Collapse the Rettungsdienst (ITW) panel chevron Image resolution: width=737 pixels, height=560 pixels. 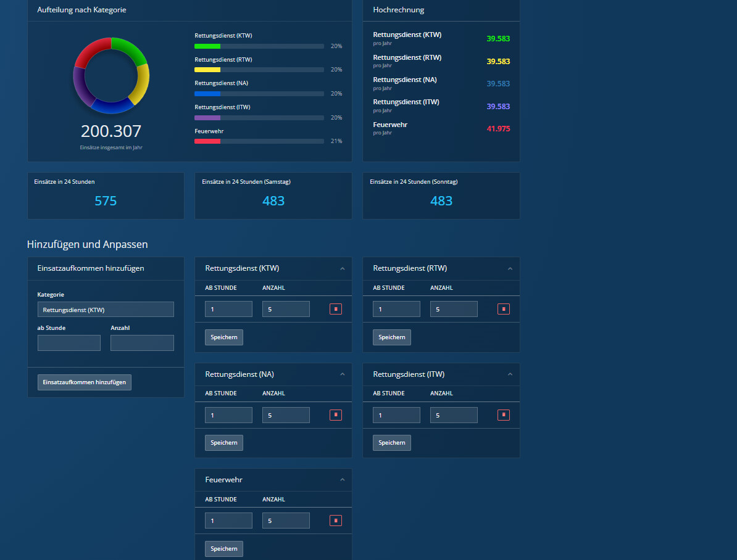pos(510,374)
